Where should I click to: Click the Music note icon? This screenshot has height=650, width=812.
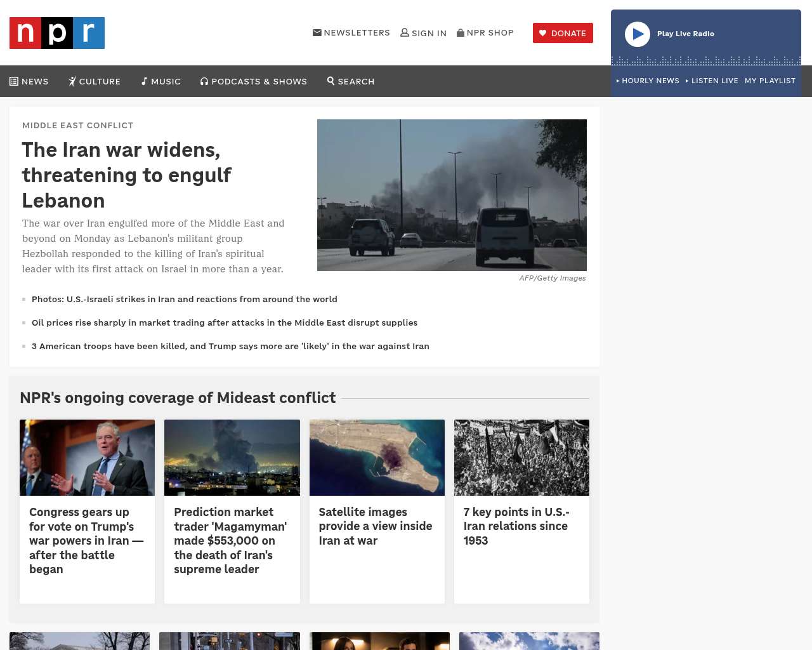point(144,81)
